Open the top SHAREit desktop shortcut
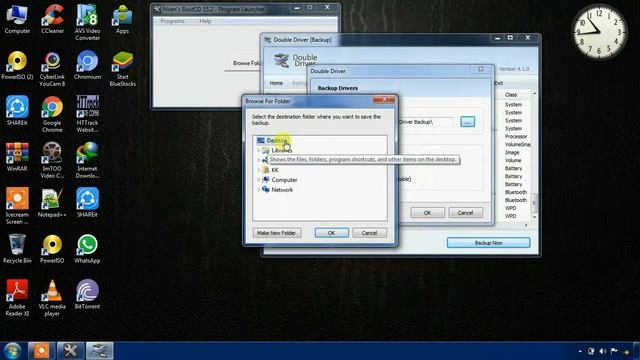640x360 pixels. (x=17, y=111)
